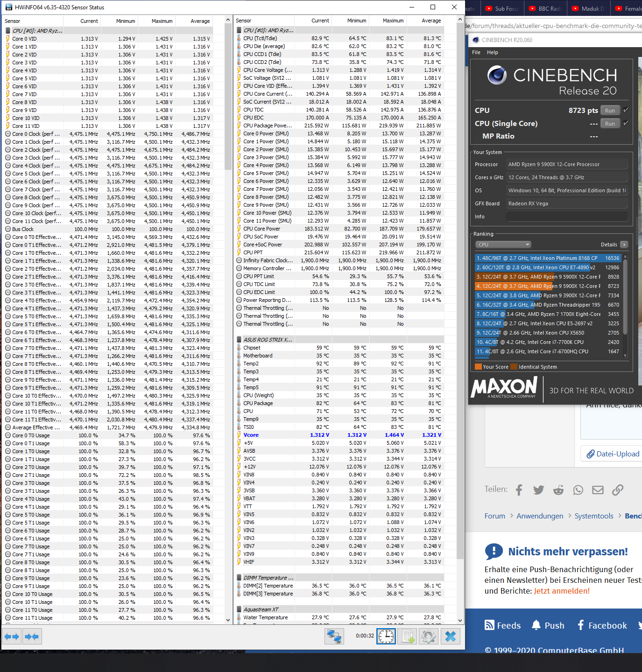This screenshot has height=672, width=642.
Task: Select the Vcore sensor row icon
Action: (x=239, y=435)
